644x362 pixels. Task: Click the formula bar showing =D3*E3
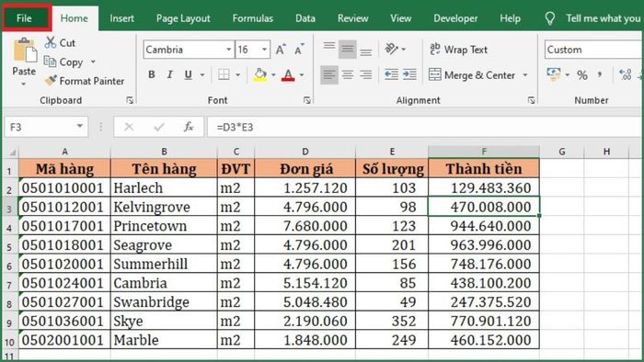pyautogui.click(x=425, y=127)
